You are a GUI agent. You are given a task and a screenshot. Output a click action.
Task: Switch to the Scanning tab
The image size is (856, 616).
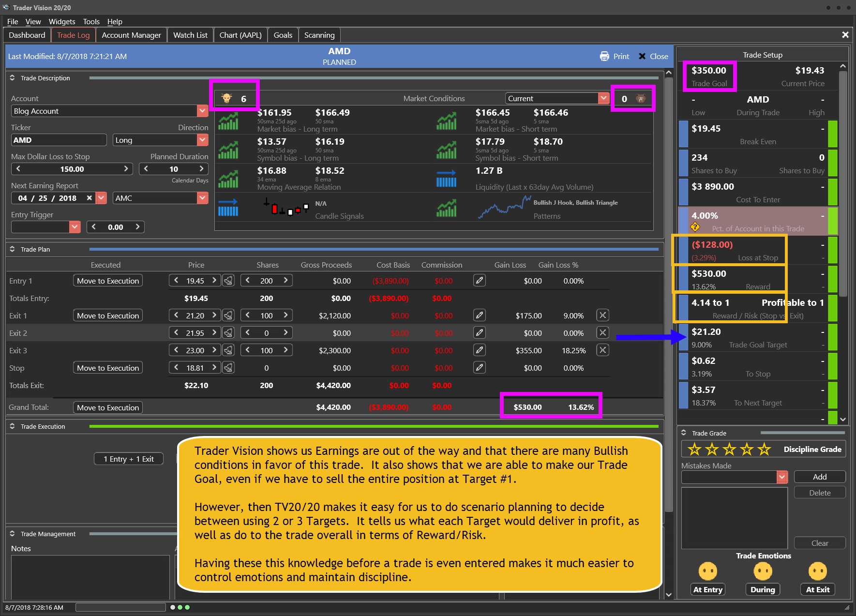[319, 35]
